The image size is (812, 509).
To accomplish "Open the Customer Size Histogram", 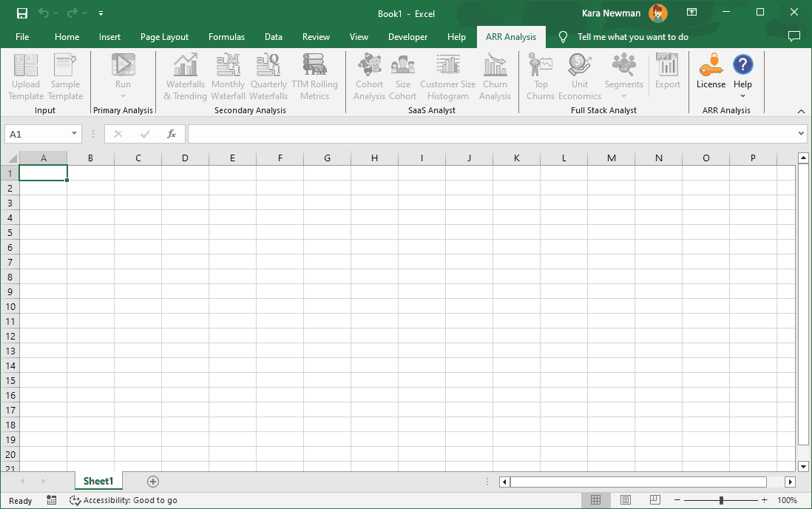I will tap(447, 76).
